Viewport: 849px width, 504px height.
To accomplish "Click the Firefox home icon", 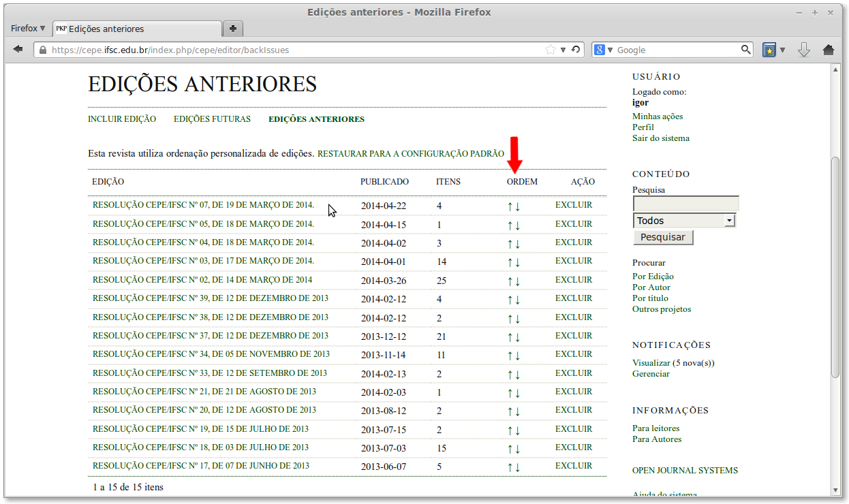I will click(828, 49).
